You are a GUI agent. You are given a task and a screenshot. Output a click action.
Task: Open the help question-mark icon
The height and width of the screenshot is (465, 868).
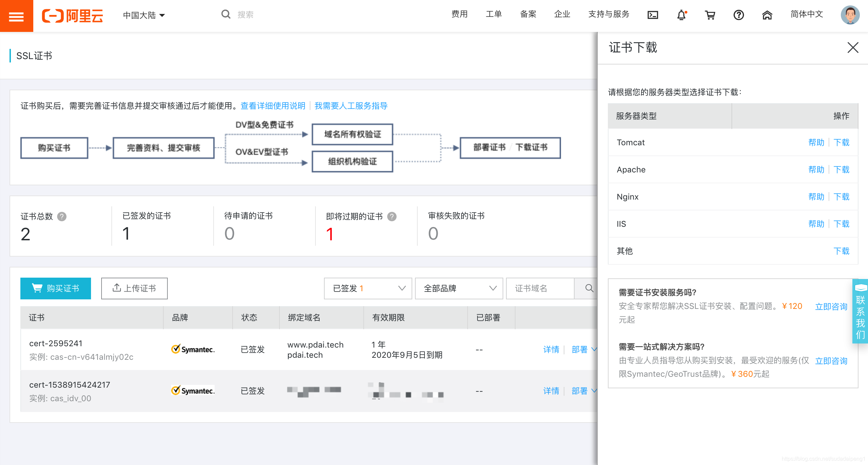[739, 15]
